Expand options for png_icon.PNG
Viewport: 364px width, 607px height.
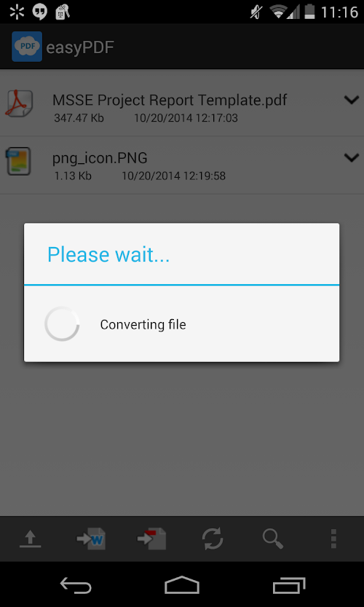(351, 157)
